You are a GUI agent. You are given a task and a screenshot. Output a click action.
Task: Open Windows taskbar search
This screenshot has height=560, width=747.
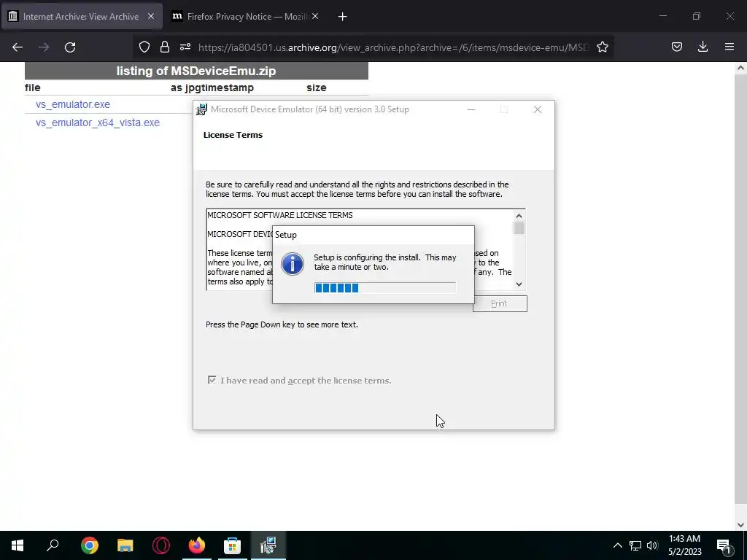(x=53, y=545)
